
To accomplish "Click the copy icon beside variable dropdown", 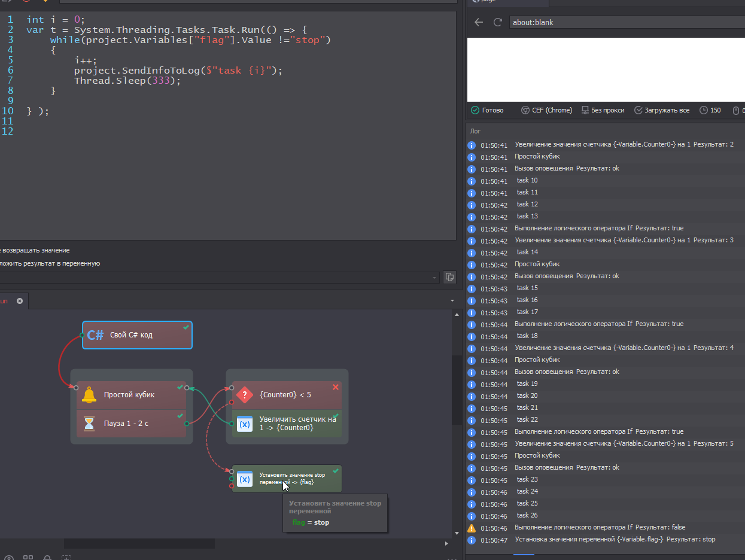I will [449, 277].
